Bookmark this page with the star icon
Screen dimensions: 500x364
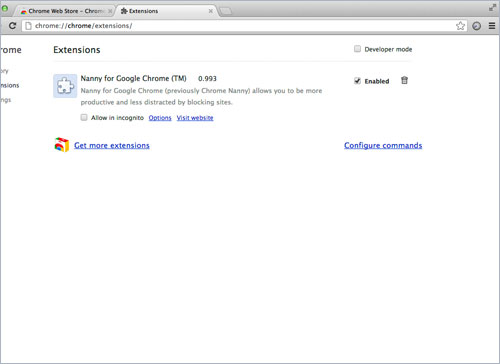(460, 26)
